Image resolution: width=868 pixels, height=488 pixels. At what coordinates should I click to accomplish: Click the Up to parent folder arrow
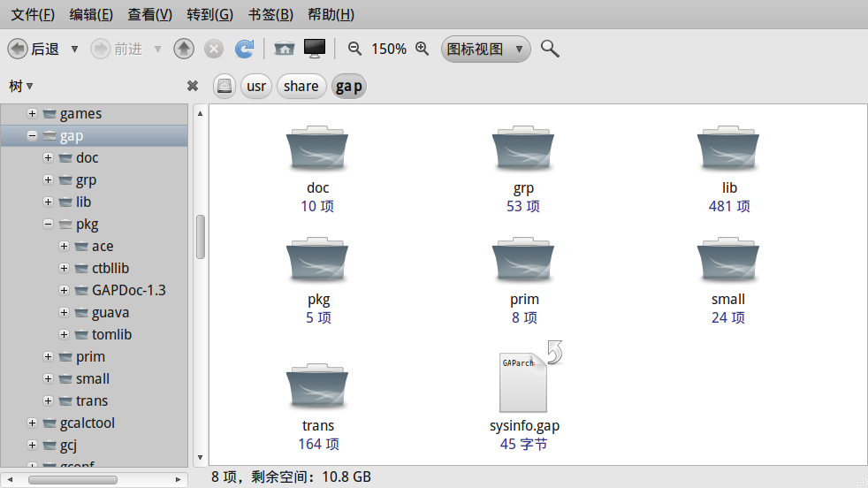click(184, 49)
